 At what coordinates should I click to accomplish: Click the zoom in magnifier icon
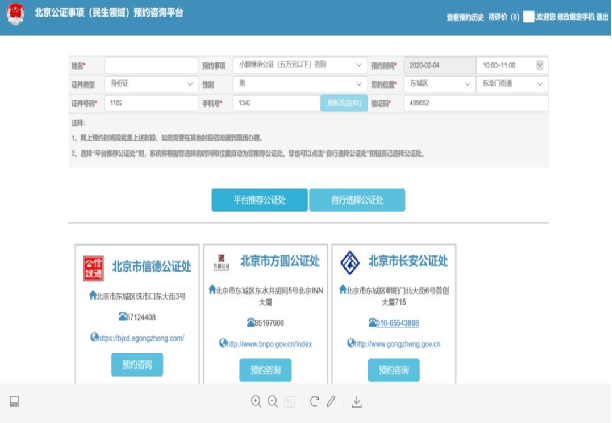[x=256, y=401]
